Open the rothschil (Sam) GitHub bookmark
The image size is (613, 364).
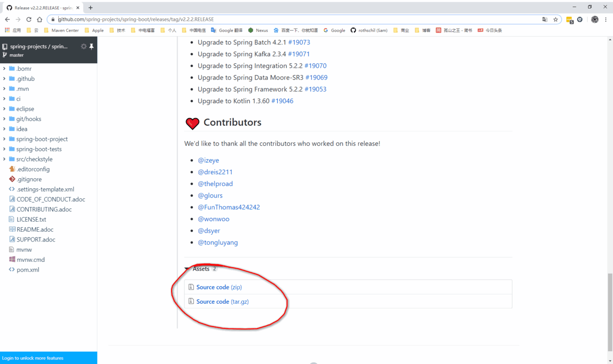pos(369,30)
